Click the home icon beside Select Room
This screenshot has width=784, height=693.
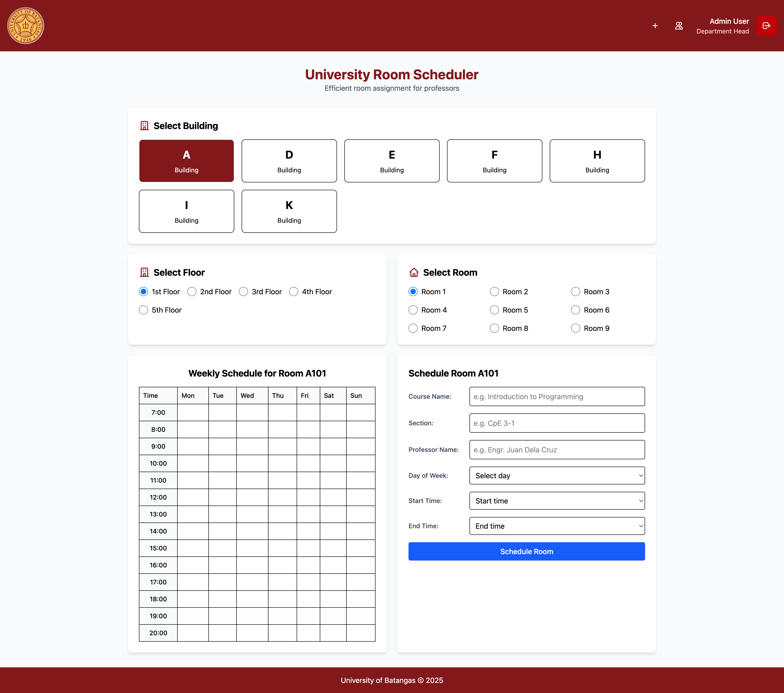click(414, 272)
